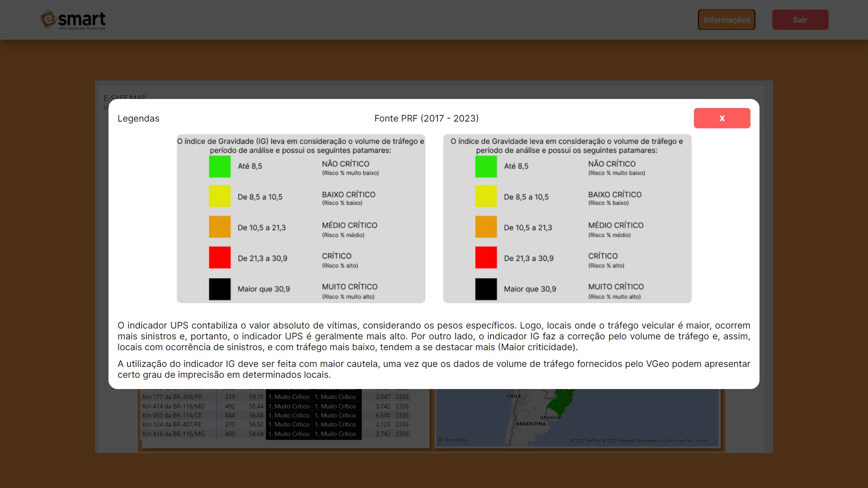Click value 59,15 in table

(256, 397)
